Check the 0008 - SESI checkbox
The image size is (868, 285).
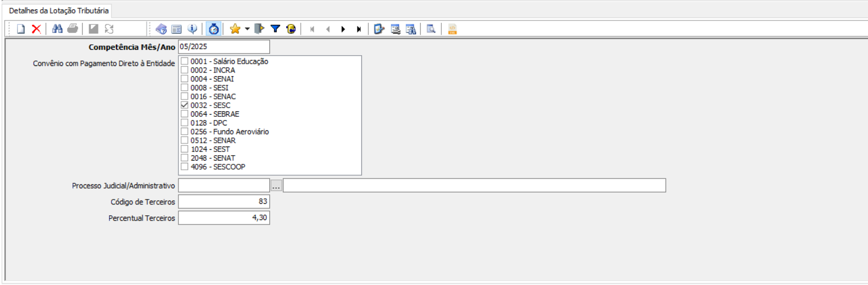pyautogui.click(x=184, y=88)
